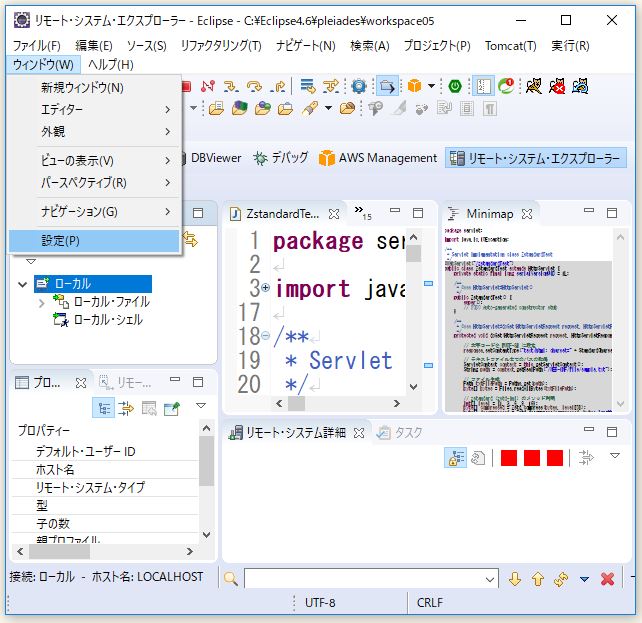The image size is (642, 623).
Task: Click the folder icon with brown ball
Action: pos(347,108)
